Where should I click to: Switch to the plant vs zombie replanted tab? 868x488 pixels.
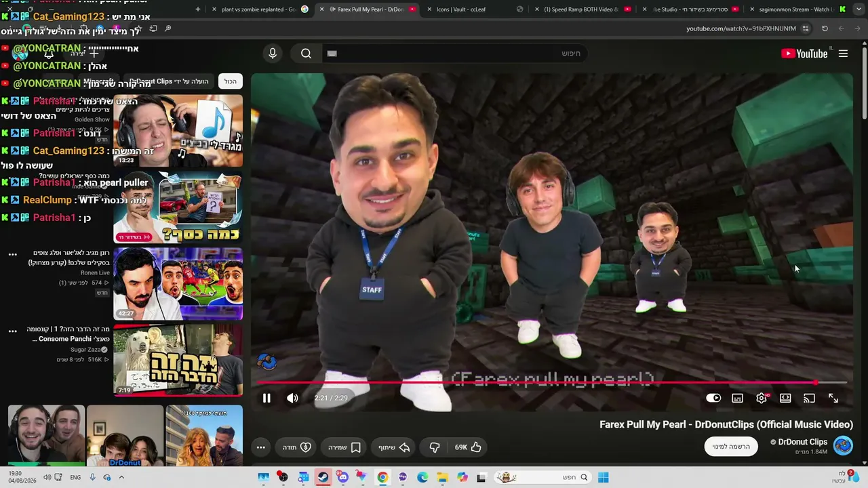point(258,9)
